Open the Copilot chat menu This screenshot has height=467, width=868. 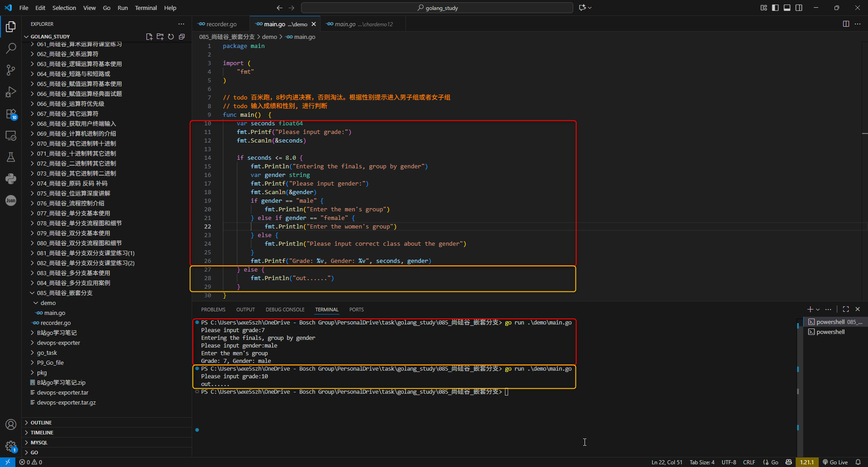585,8
